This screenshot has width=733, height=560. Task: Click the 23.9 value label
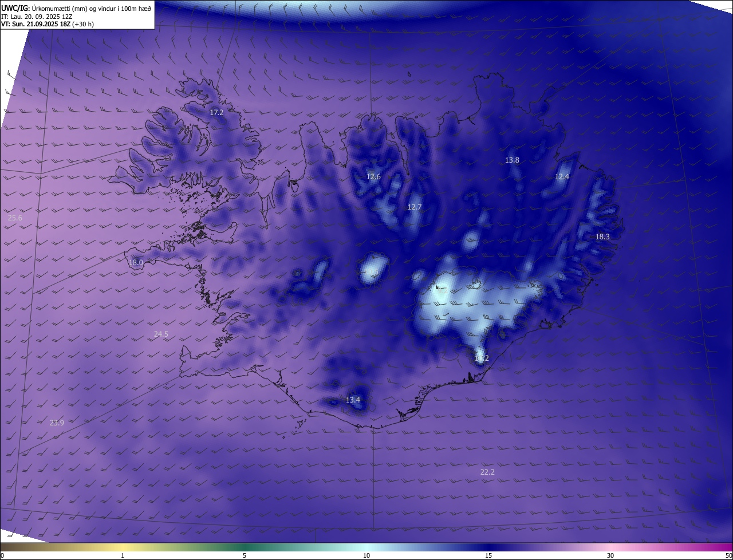point(57,423)
